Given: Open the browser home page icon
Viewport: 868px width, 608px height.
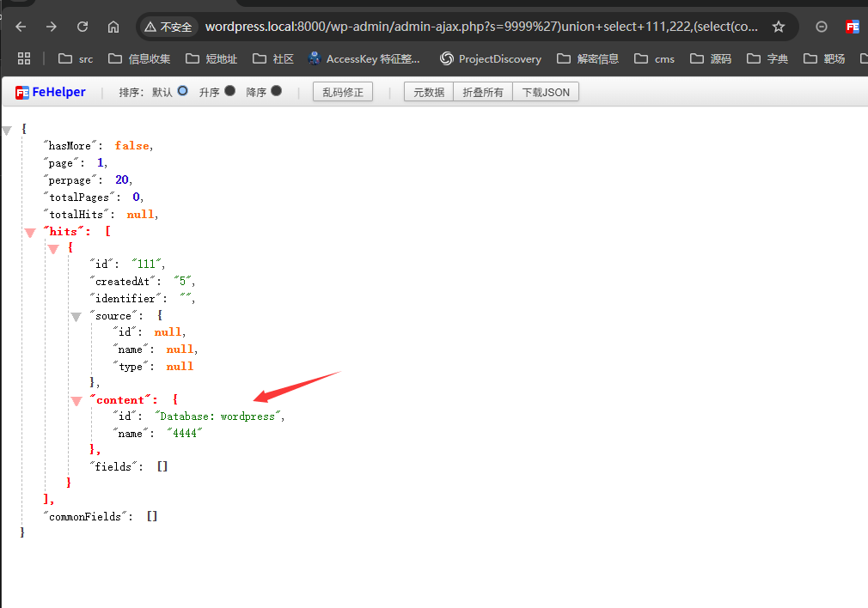Looking at the screenshot, I should coord(113,27).
